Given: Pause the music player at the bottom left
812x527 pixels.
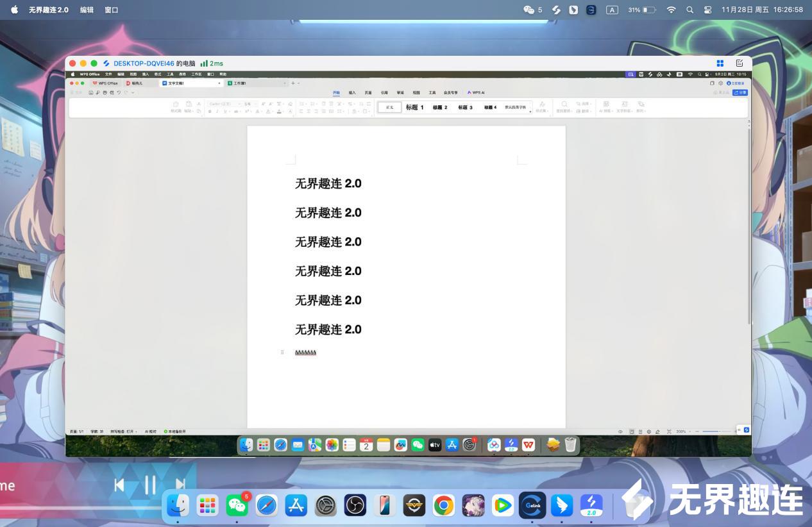Looking at the screenshot, I should [150, 485].
